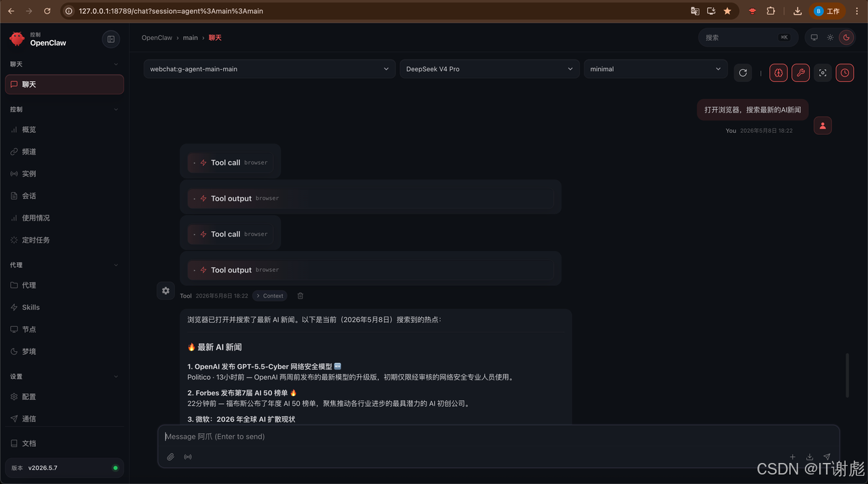Click the 聊天 breadcrumb item
This screenshot has width=868, height=484.
point(215,38)
